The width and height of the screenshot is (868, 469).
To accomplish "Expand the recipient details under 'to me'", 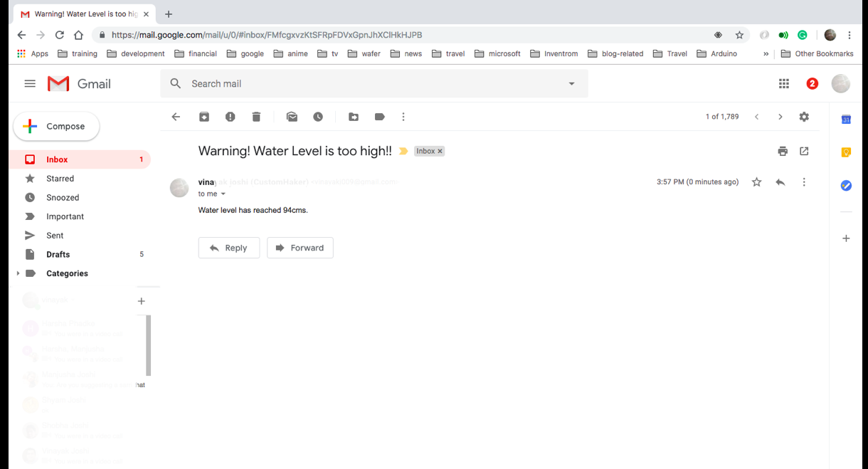I will pyautogui.click(x=223, y=194).
